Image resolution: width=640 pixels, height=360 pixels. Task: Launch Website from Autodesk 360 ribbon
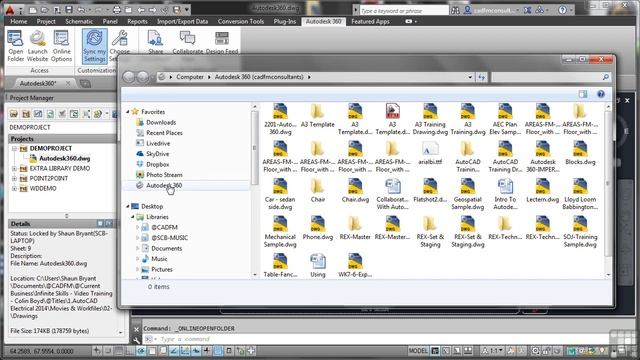38,46
